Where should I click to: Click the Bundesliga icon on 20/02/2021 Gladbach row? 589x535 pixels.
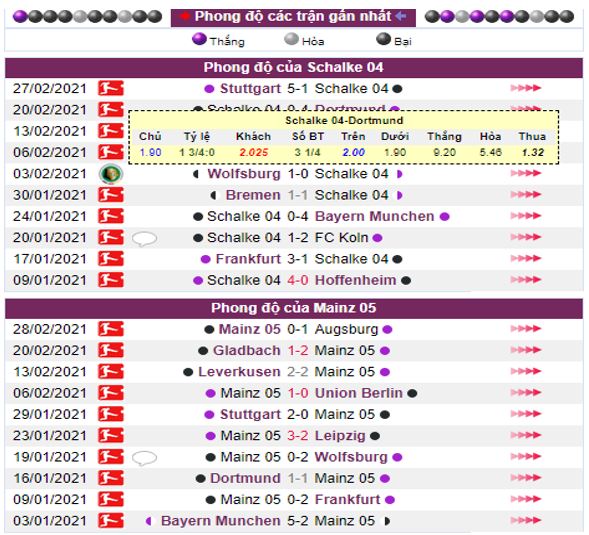(x=110, y=351)
